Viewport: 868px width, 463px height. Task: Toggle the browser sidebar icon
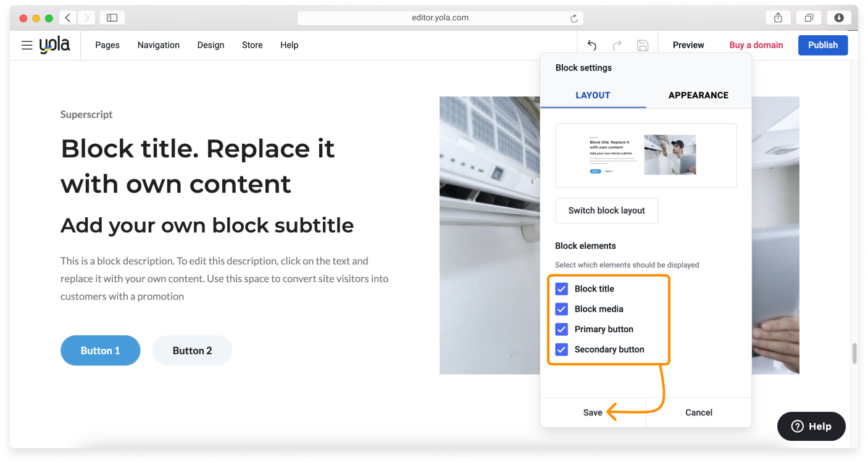(112, 18)
